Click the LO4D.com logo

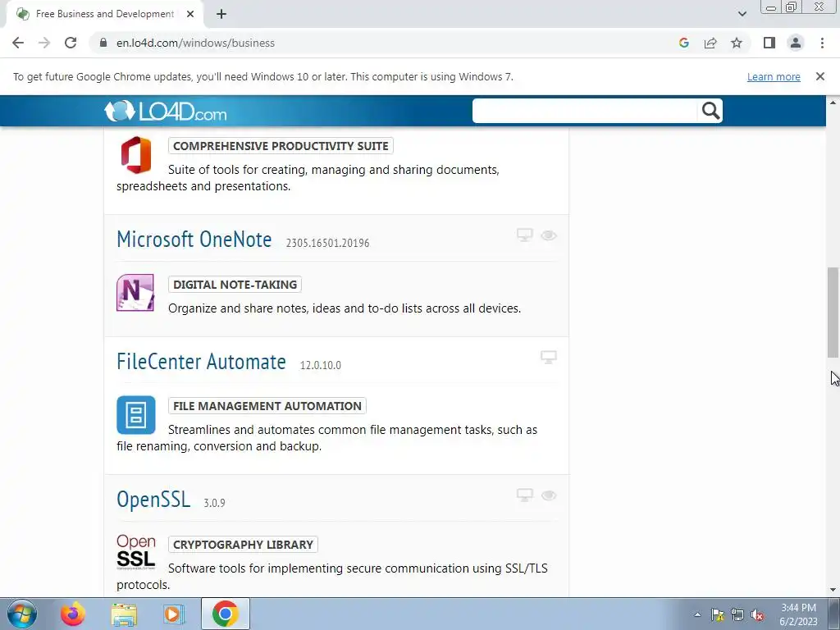coord(165,111)
